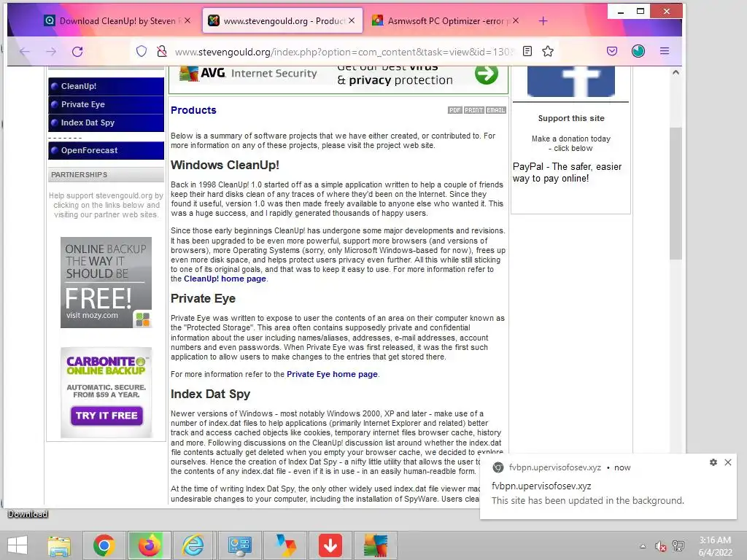
Task: Open Index Dat Spy in the sidebar
Action: (106, 122)
